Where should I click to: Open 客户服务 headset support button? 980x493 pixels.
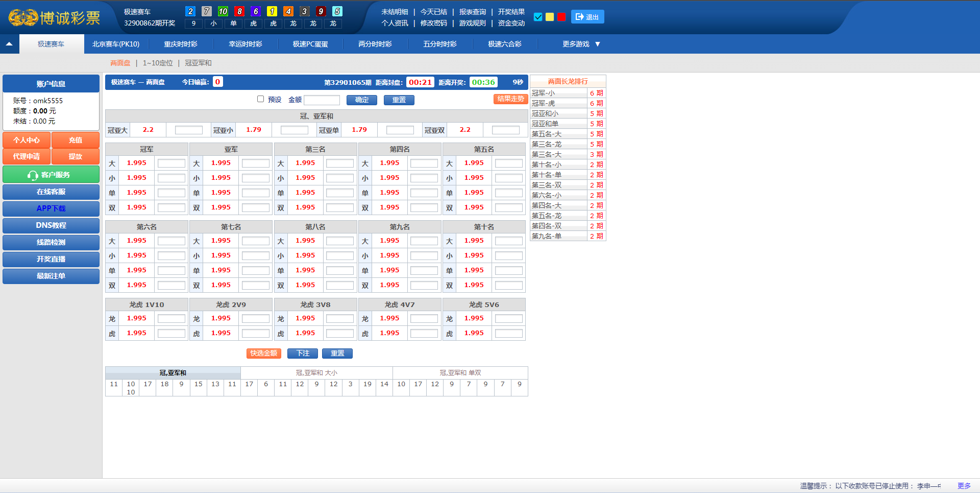(51, 175)
